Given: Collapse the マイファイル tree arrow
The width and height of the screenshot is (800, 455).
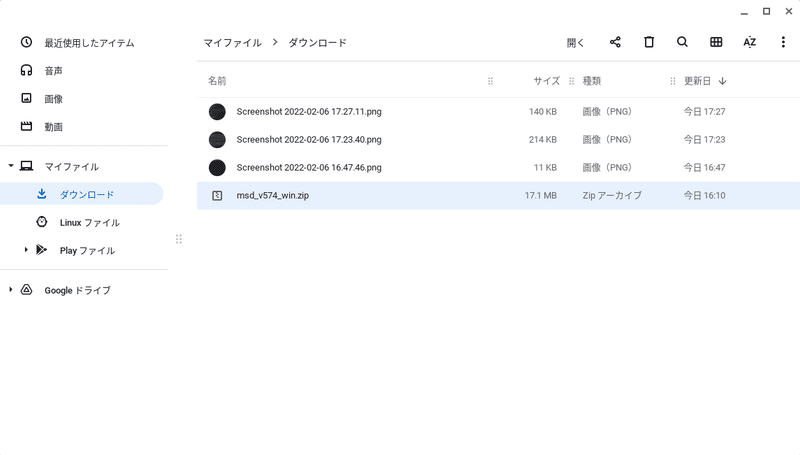Looking at the screenshot, I should click(x=11, y=166).
